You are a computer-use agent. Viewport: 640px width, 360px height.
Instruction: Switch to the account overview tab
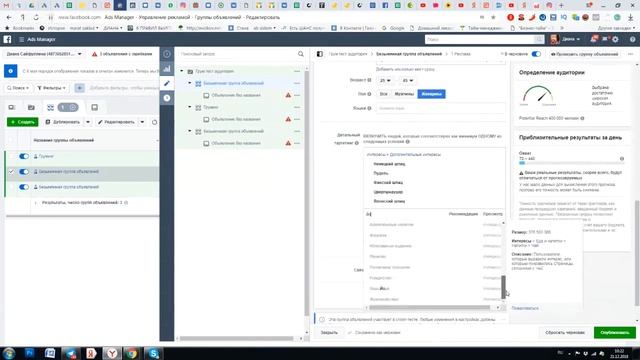pyautogui.click(x=11, y=107)
